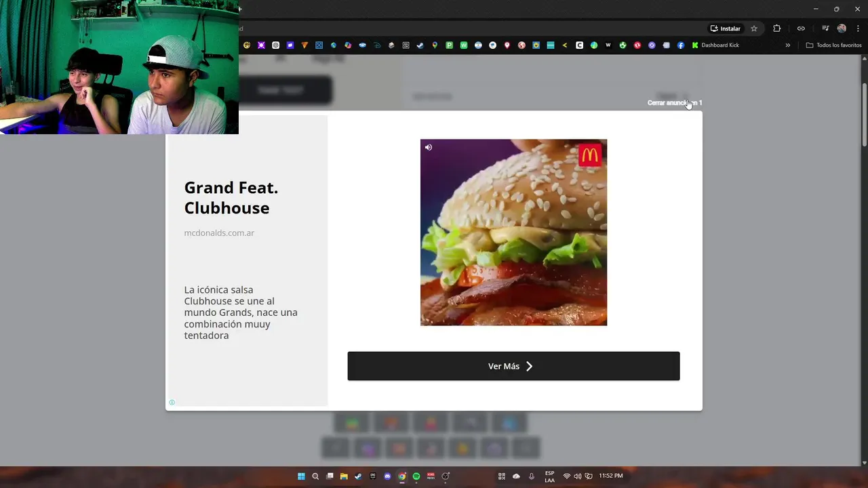Open the green P bookmark icon
The image size is (868, 488).
click(450, 45)
